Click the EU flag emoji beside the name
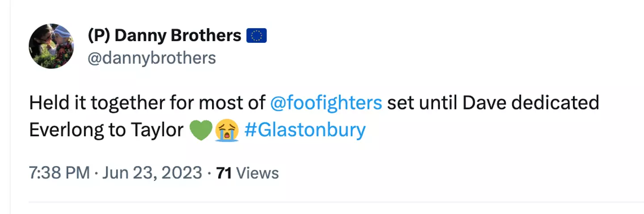644x214 pixels. coord(257,35)
